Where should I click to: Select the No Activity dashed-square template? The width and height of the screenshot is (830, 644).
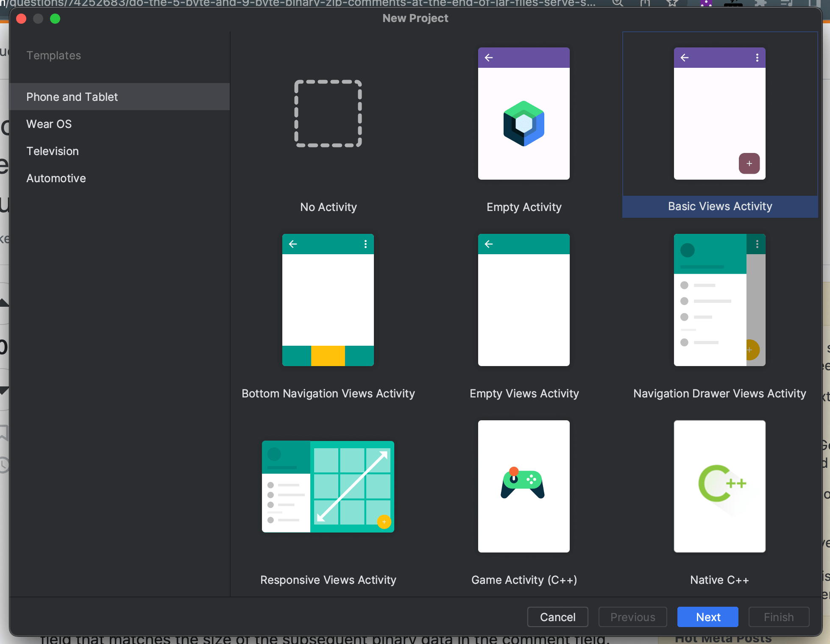pyautogui.click(x=328, y=114)
